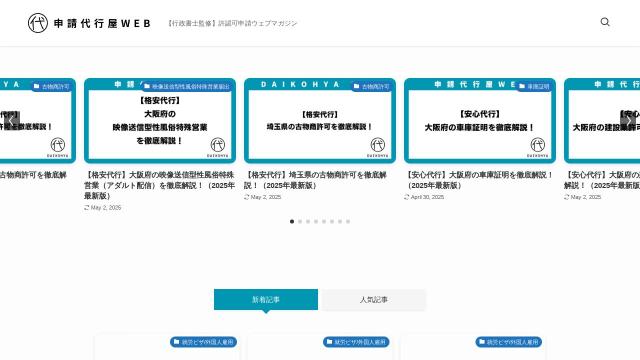The image size is (640, 360).
Task: Select the eighth carousel pagination dot
Action: pos(348,221)
